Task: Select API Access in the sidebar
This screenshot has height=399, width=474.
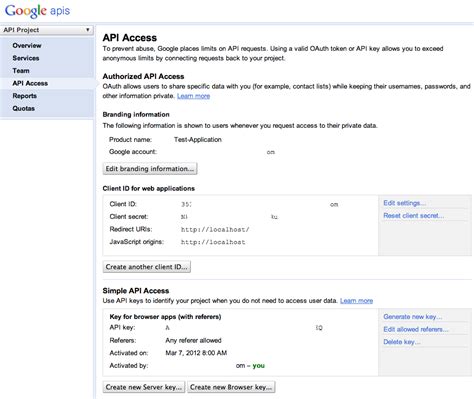Action: coord(30,83)
